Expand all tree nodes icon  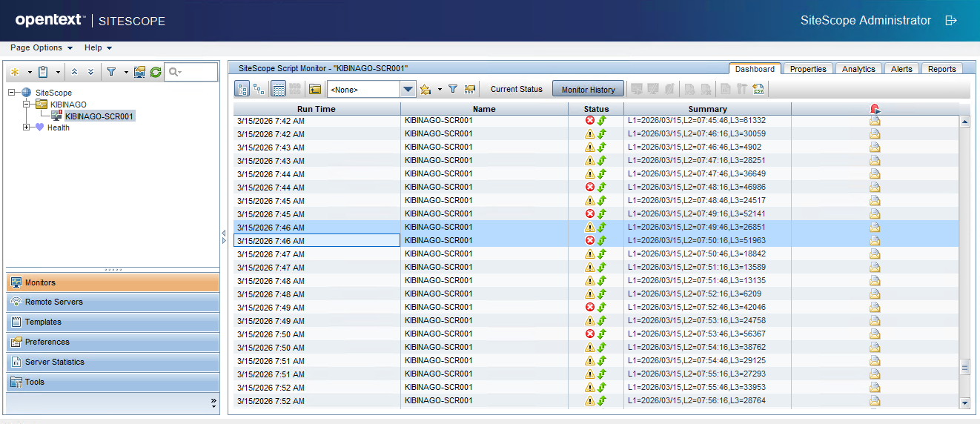coord(90,72)
